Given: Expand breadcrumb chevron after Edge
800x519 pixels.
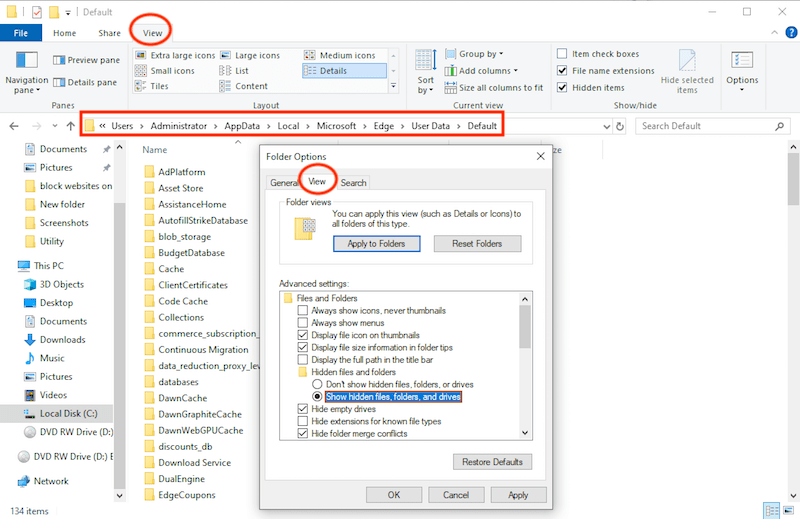Looking at the screenshot, I should (x=403, y=126).
